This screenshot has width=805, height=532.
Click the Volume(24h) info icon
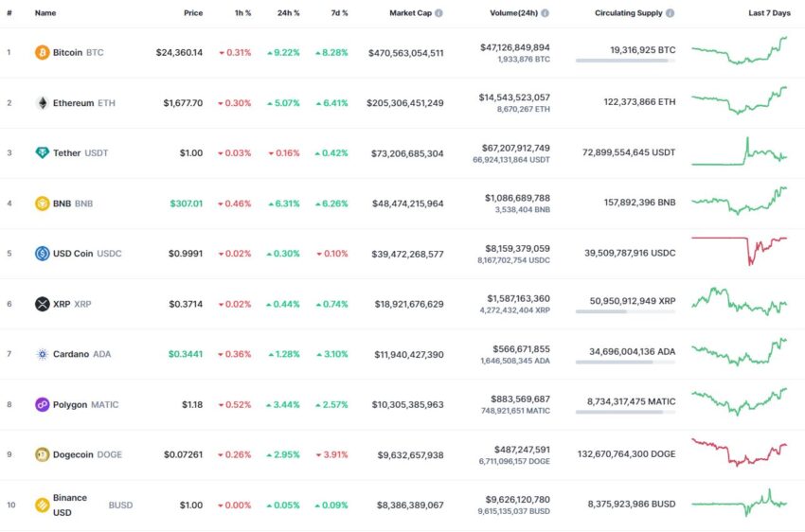pyautogui.click(x=545, y=14)
